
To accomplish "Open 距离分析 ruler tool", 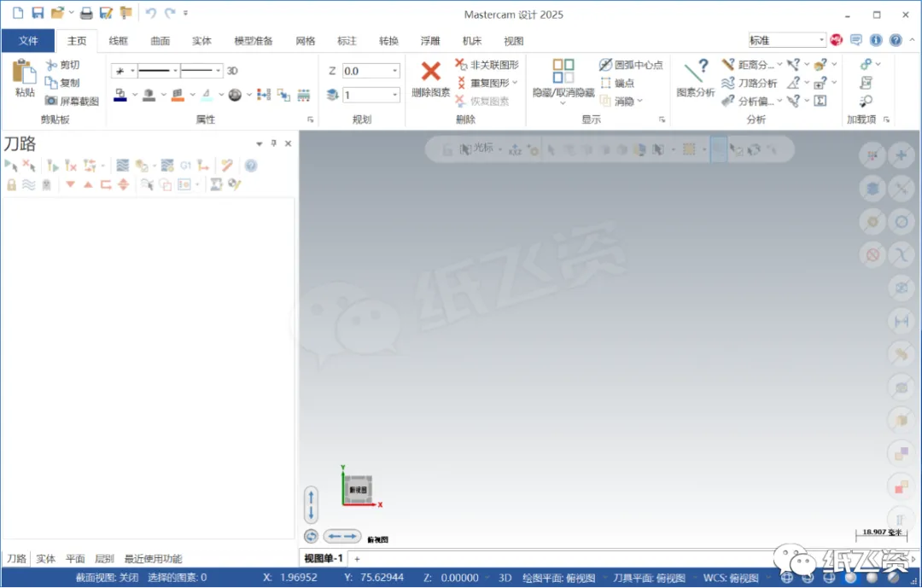I will (748, 65).
